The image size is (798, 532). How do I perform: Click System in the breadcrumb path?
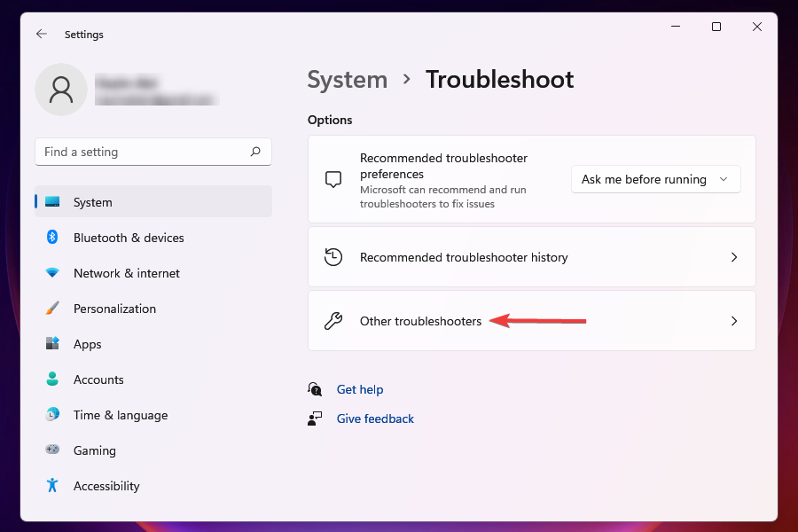347,80
